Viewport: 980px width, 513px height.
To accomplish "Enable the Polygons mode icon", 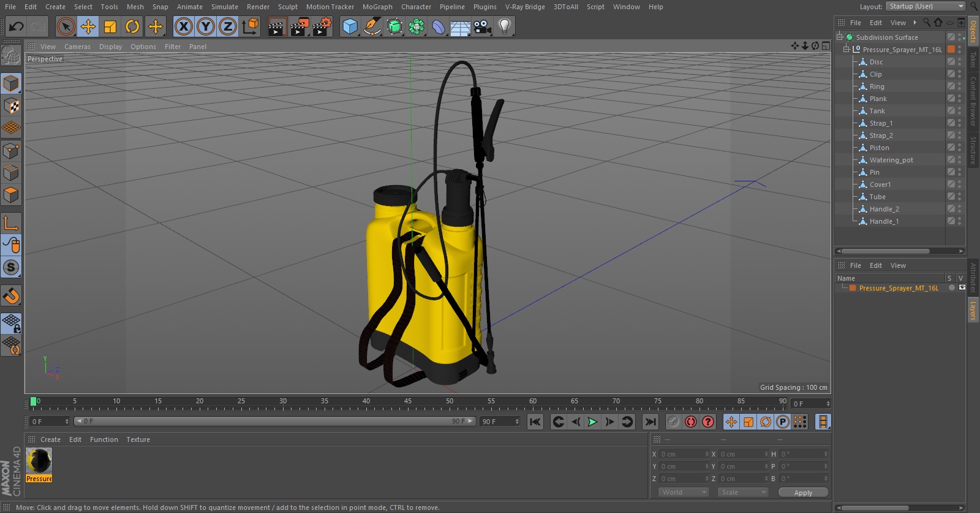I will pyautogui.click(x=11, y=196).
